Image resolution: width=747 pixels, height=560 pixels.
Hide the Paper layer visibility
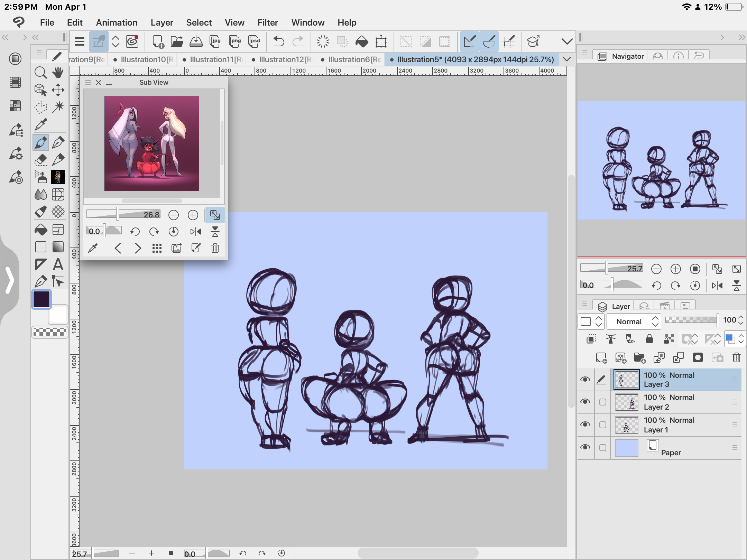click(585, 448)
